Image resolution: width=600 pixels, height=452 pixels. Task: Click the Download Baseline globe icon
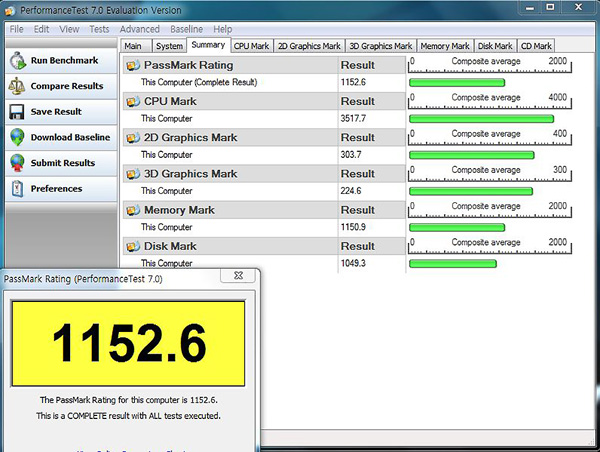click(18, 137)
